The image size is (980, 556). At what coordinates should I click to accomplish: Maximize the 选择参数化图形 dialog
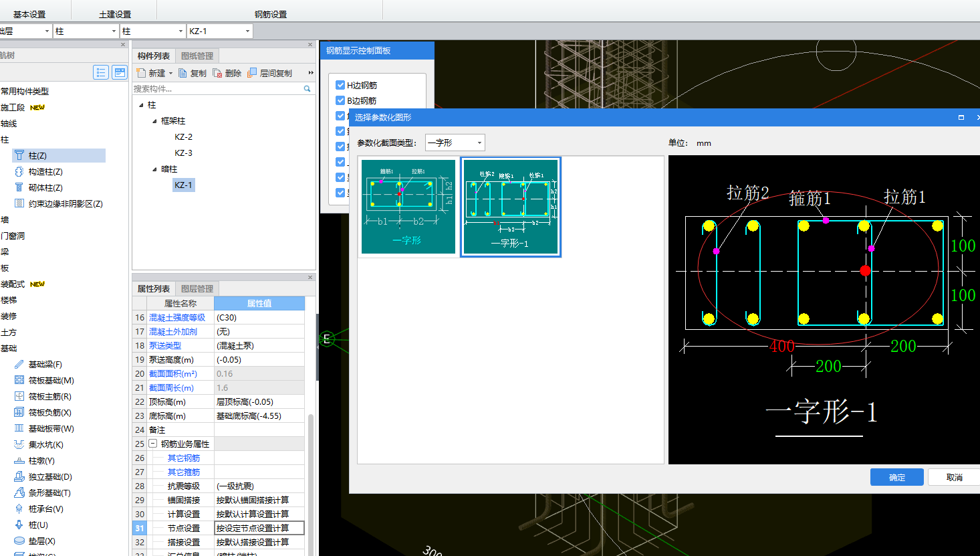tap(961, 117)
